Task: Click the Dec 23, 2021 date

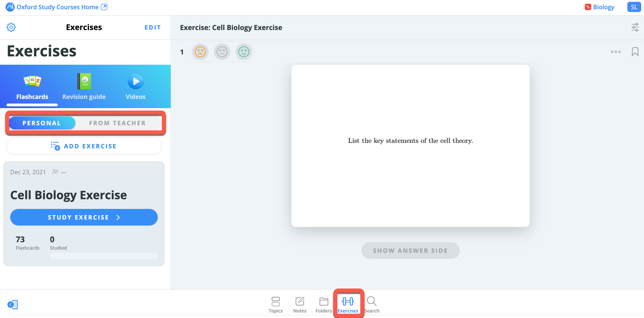Action: pos(28,172)
